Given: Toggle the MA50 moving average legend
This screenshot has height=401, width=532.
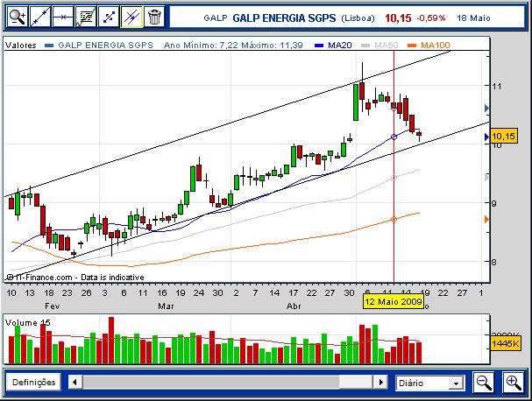Looking at the screenshot, I should tap(380, 45).
